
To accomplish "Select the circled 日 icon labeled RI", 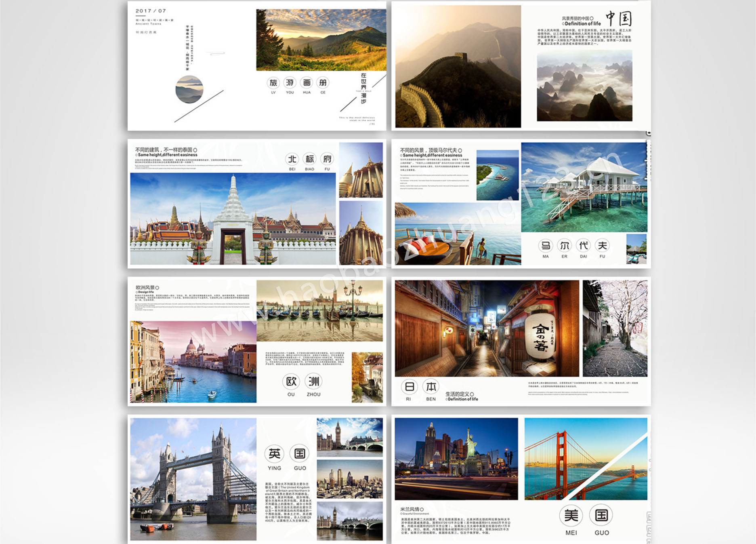I will (409, 387).
